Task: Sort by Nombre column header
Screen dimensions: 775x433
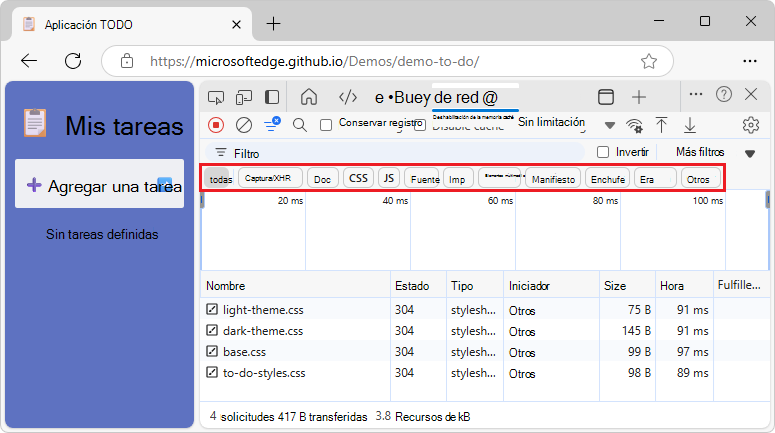Action: pyautogui.click(x=295, y=285)
